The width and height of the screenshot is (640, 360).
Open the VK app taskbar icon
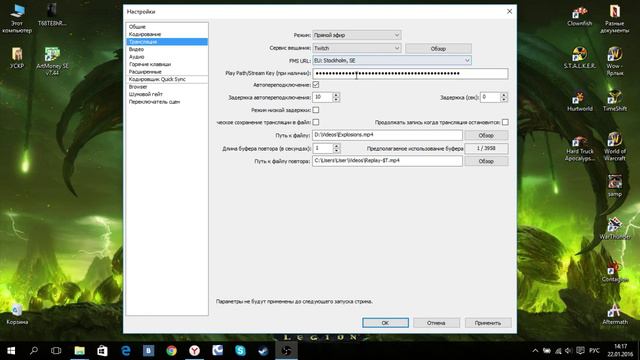[x=149, y=351]
